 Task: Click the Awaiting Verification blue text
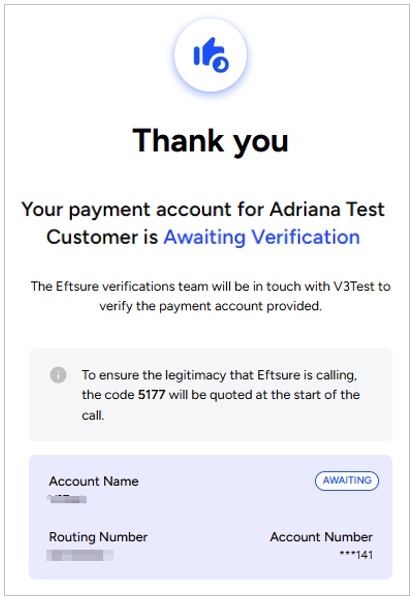point(262,237)
